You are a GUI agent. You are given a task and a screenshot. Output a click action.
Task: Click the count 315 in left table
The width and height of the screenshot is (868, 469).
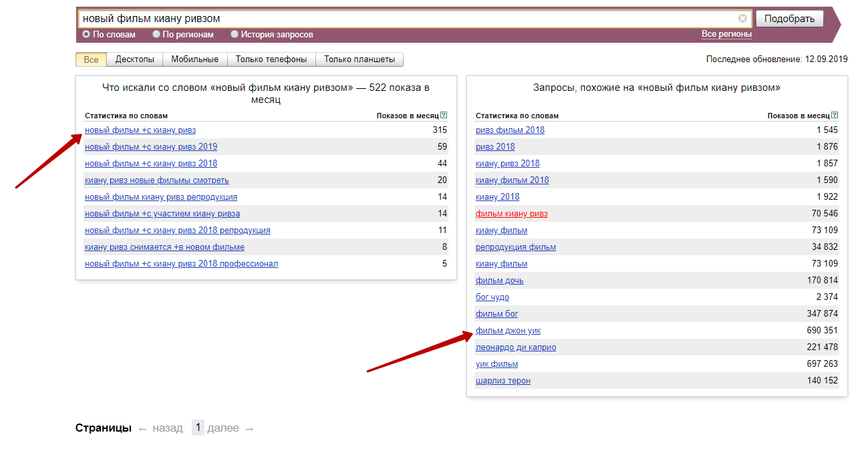click(440, 130)
